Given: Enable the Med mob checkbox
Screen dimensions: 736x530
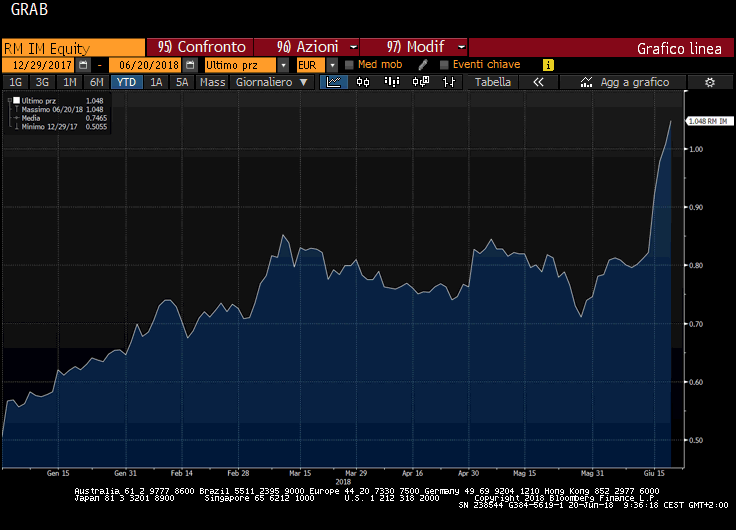Looking at the screenshot, I should pos(349,65).
